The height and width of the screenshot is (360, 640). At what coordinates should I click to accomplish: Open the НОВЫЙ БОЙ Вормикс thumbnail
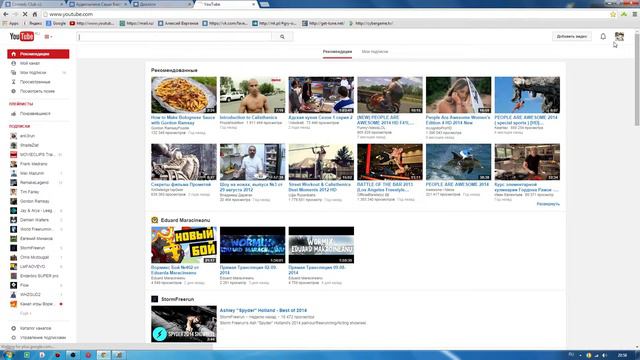coord(184,245)
